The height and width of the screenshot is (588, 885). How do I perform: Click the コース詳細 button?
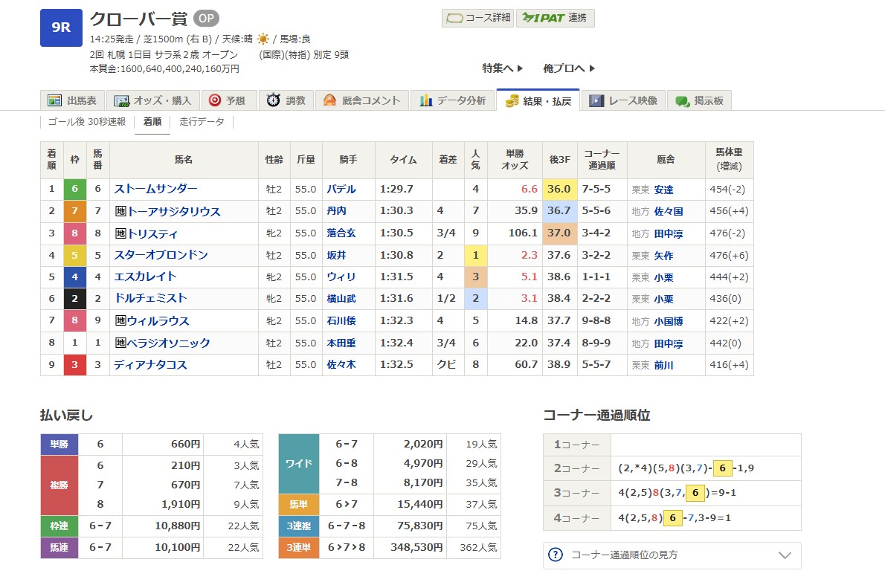pos(477,18)
